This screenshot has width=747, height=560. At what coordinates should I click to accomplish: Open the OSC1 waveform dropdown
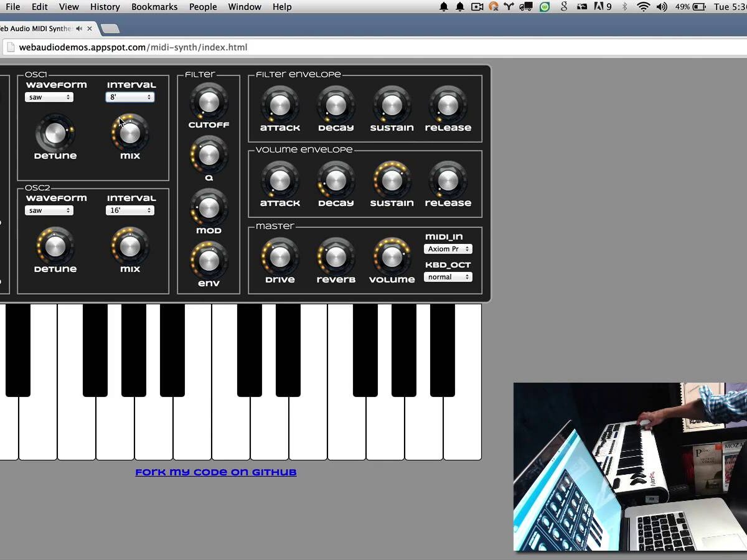coord(49,97)
